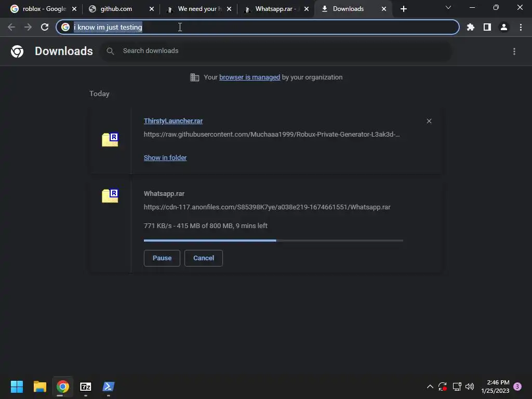Click the search magnifier icon
The width and height of the screenshot is (532, 399).
[110, 51]
